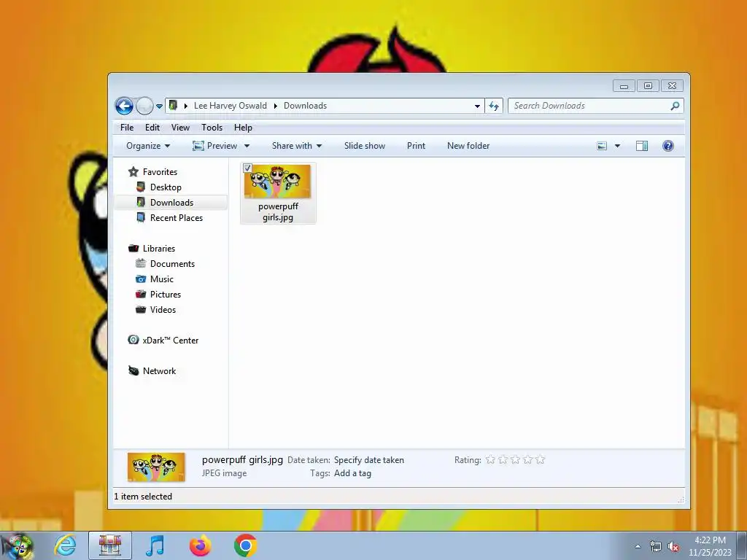The image size is (747, 560).
Task: Create a New folder
Action: pyautogui.click(x=468, y=146)
